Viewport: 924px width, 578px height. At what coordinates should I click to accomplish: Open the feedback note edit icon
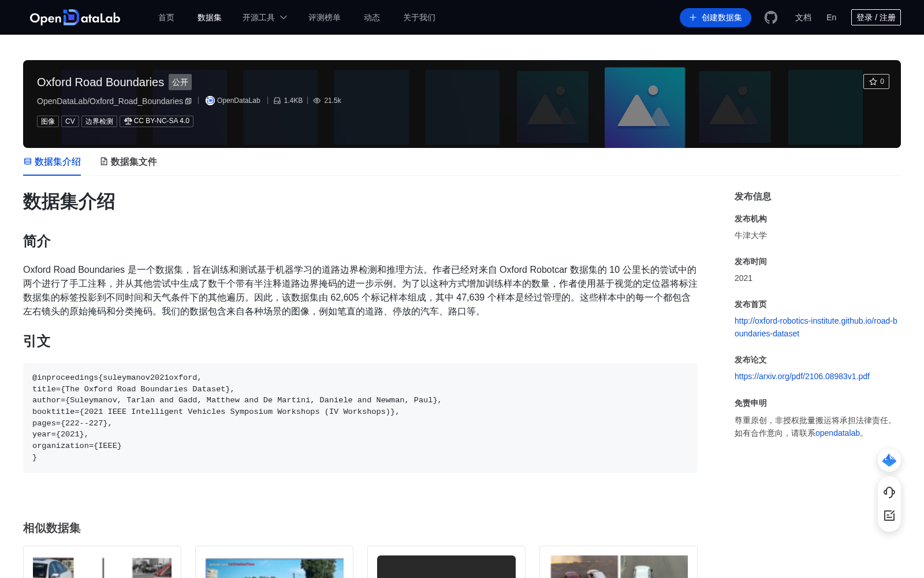pos(889,516)
